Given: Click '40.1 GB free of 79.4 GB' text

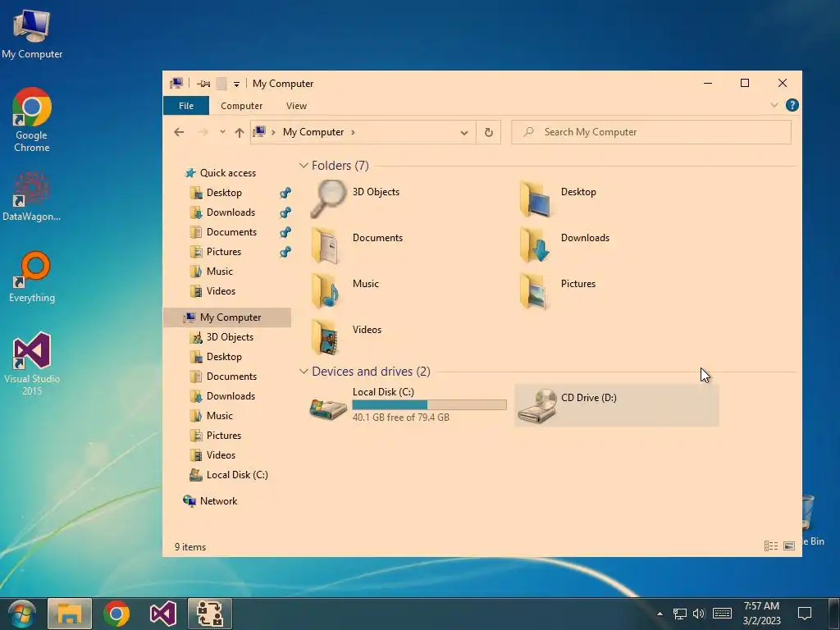Looking at the screenshot, I should [x=400, y=418].
